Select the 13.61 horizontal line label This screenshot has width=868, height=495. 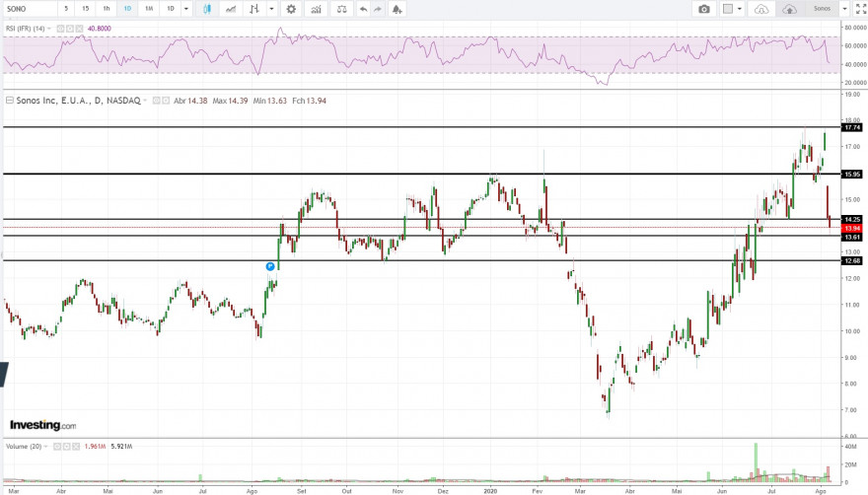pos(852,237)
